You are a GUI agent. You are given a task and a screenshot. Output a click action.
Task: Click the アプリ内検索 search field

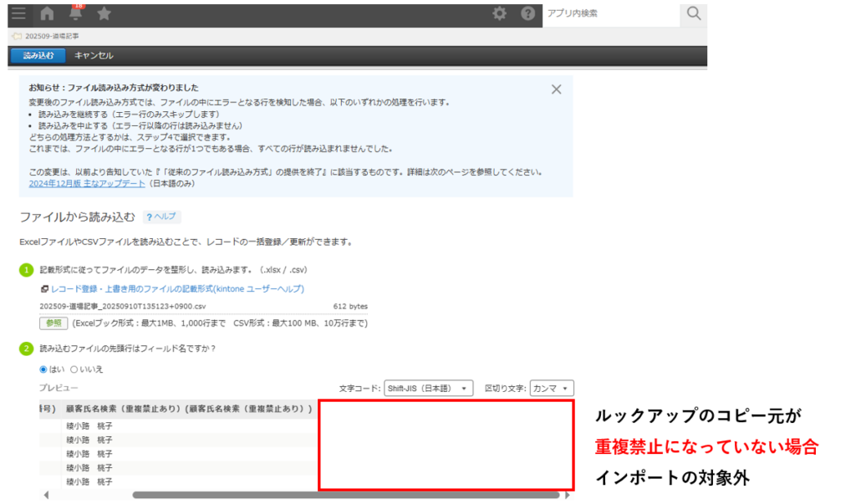[x=610, y=13]
